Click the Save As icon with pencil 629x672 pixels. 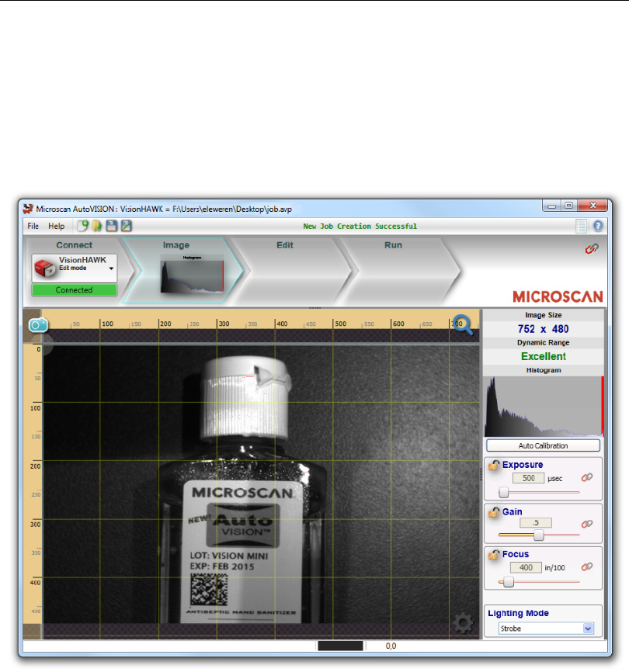click(x=126, y=226)
